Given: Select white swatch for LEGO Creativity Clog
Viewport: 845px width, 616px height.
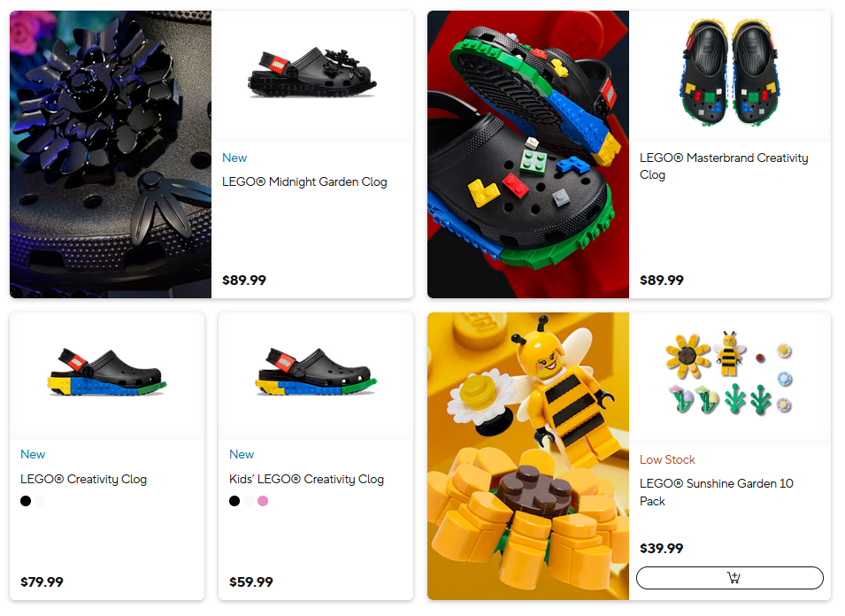Looking at the screenshot, I should pos(40,501).
